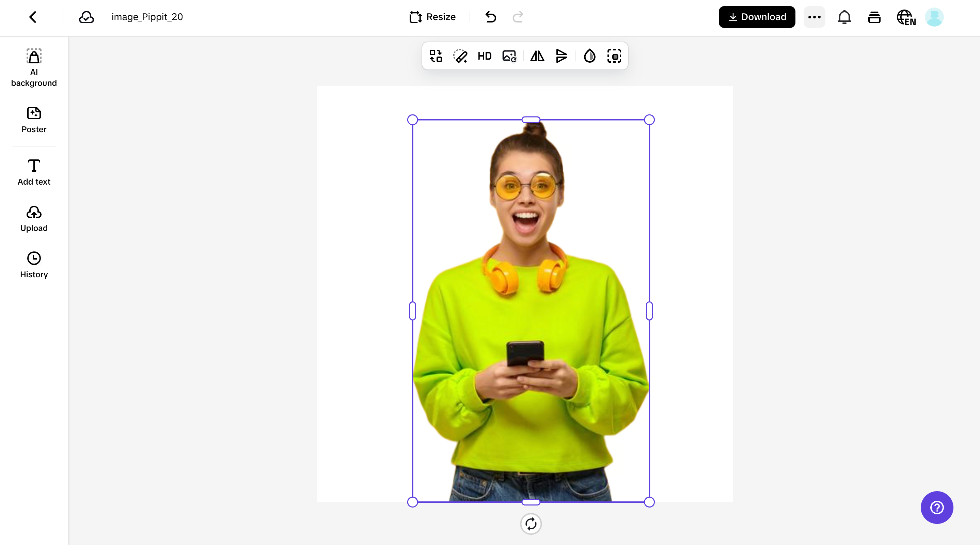980x545 pixels.
Task: Open the Poster panel
Action: [33, 120]
